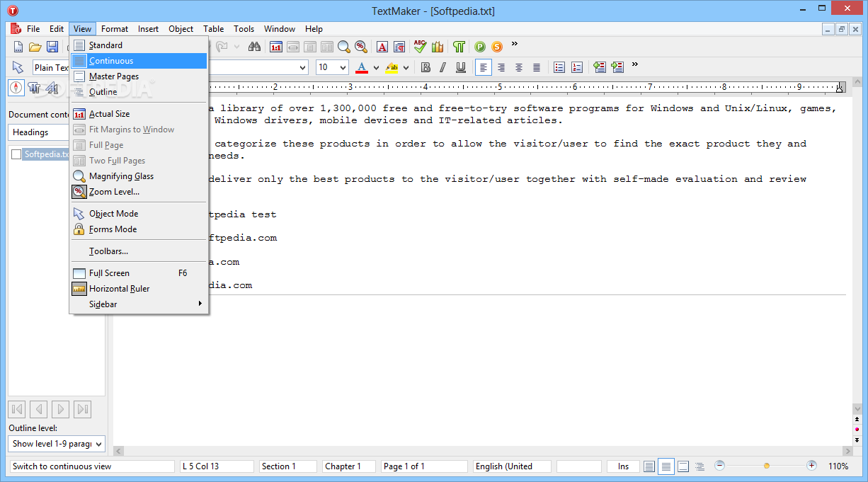
Task: Toggle the Ins insert mode in status bar
Action: coord(623,466)
